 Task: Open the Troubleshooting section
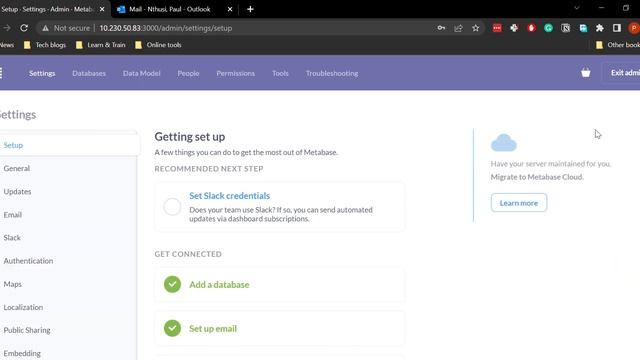click(x=332, y=73)
